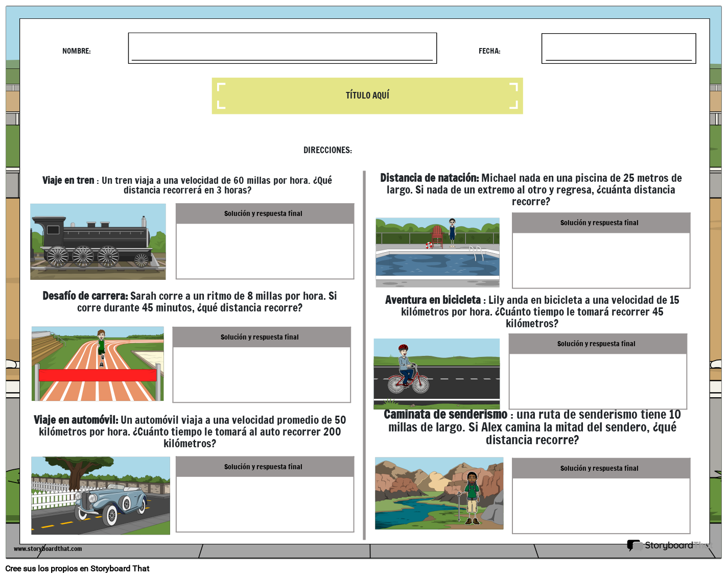Click the solution box for Viaje en automóvil
The height and width of the screenshot is (578, 728).
[265, 503]
